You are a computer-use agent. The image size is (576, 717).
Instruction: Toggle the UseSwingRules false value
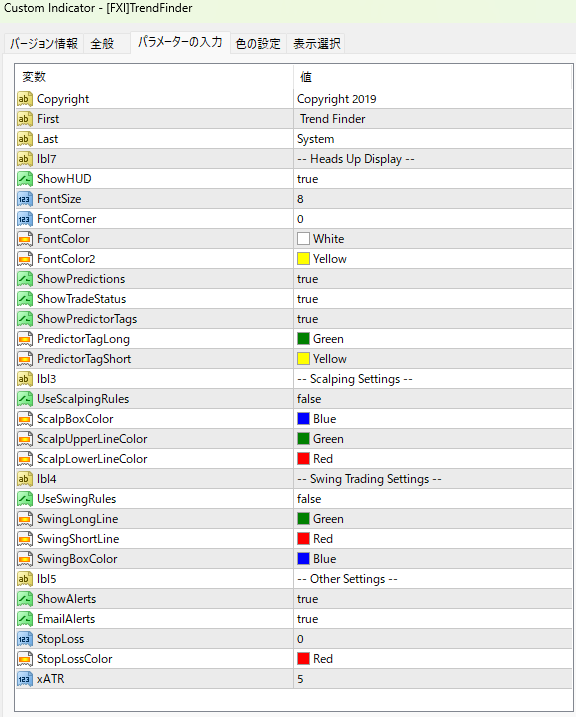click(x=432, y=499)
